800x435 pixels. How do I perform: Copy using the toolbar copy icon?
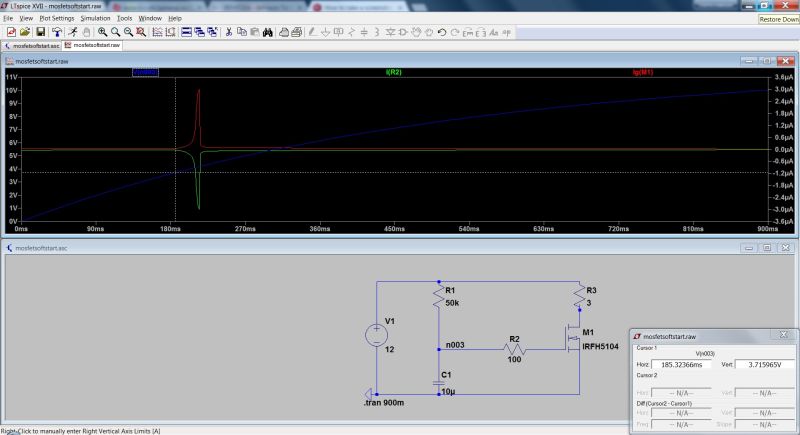tap(242, 32)
